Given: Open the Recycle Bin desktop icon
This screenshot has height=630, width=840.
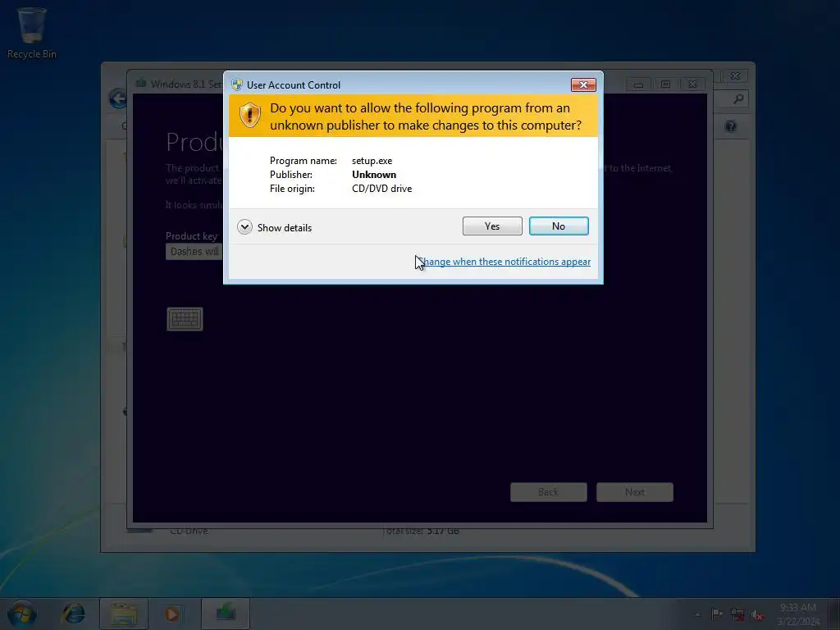Looking at the screenshot, I should [x=32, y=33].
